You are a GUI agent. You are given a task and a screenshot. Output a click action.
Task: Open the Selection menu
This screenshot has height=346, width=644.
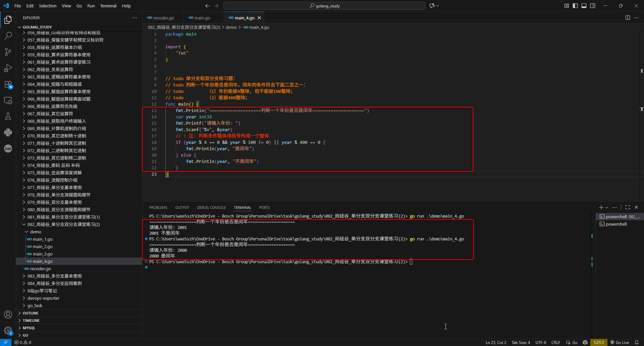click(x=48, y=6)
